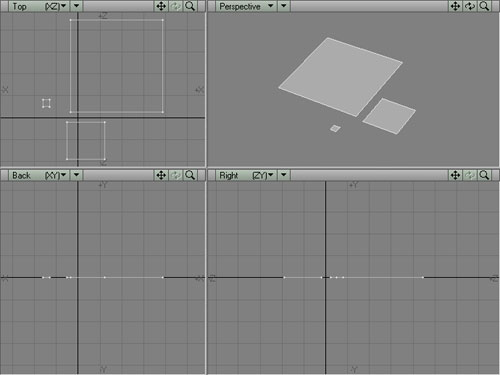Open the Perspective view type dropdown
Screen dimensions: 500x375
246,6
